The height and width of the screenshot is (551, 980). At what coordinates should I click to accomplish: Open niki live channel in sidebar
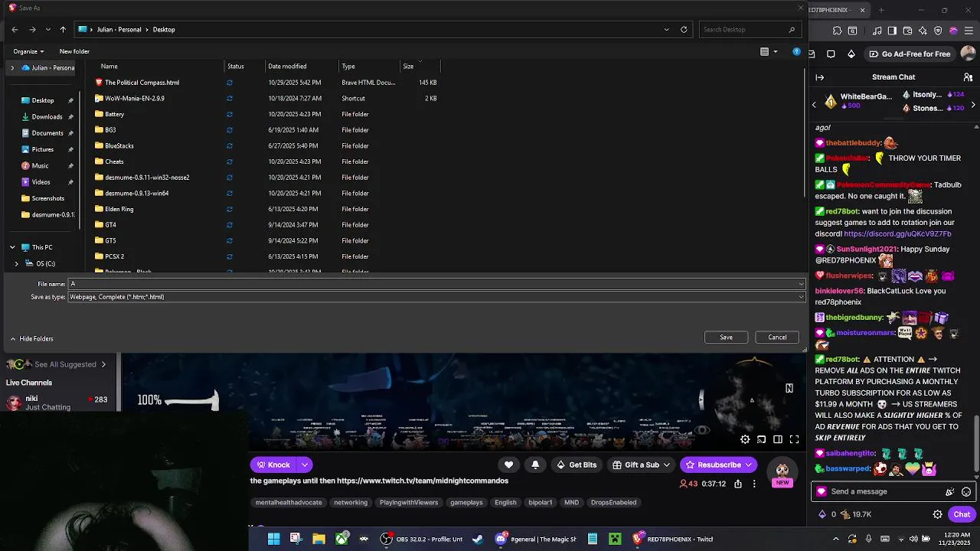(x=57, y=402)
